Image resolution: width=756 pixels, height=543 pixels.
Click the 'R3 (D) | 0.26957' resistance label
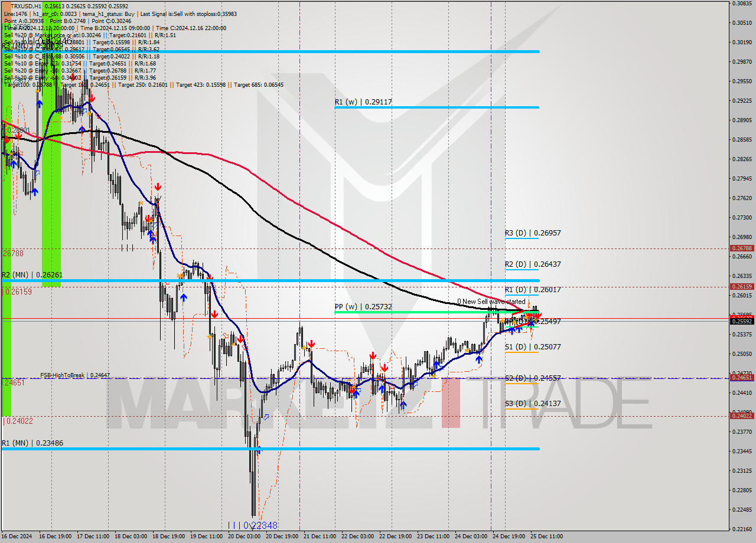(x=533, y=233)
